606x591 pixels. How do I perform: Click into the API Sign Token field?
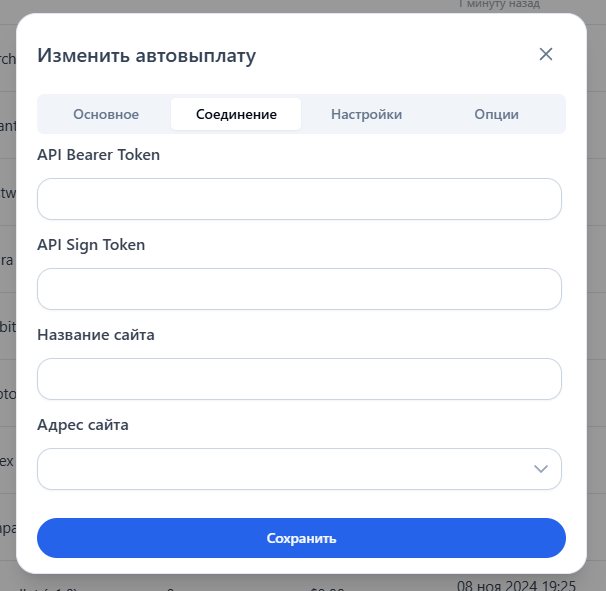coord(299,289)
